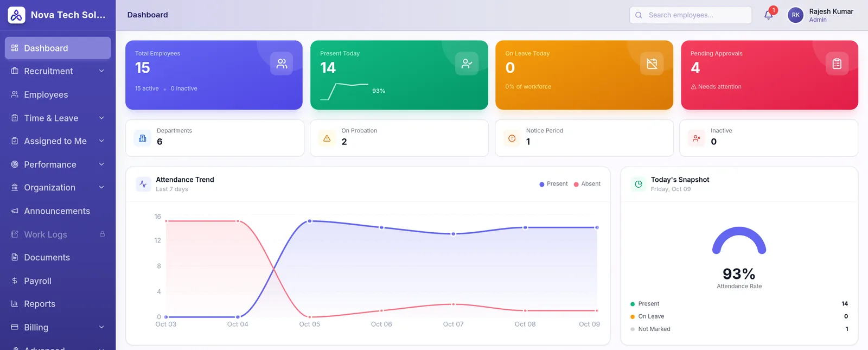
Task: Click "15 active" label
Action: click(147, 88)
